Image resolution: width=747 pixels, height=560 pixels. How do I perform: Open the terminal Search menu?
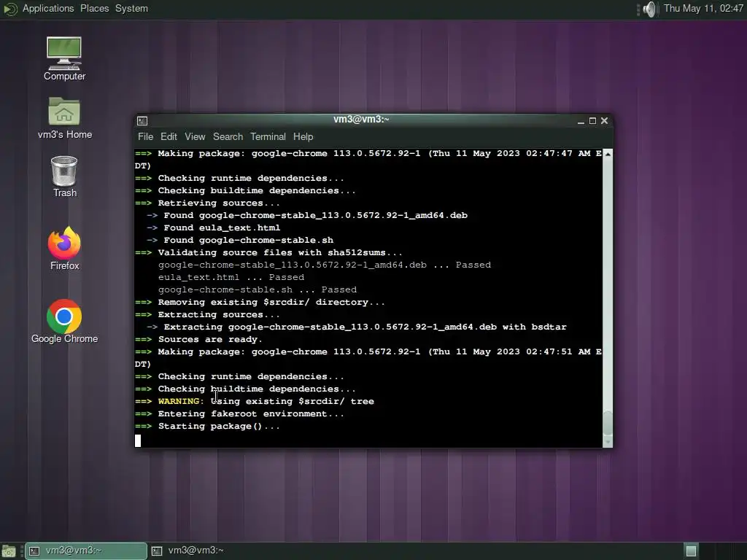coord(228,136)
